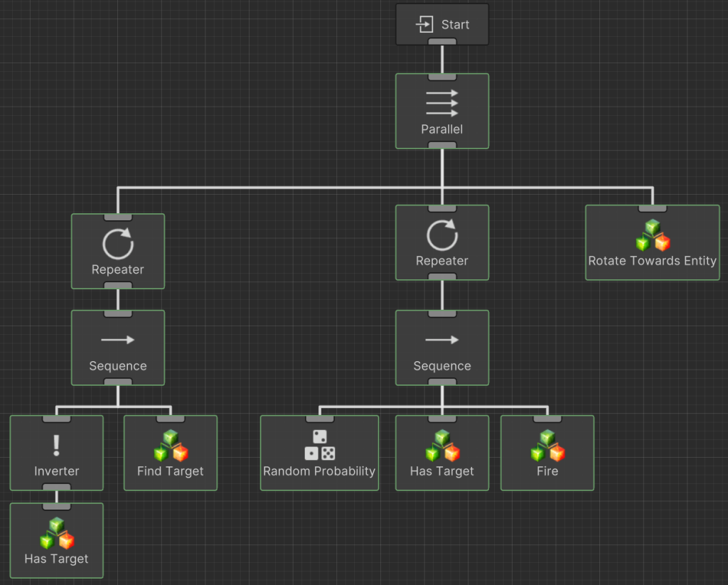The image size is (728, 585).
Task: Click the dice icon on Random Probability
Action: [x=319, y=445]
